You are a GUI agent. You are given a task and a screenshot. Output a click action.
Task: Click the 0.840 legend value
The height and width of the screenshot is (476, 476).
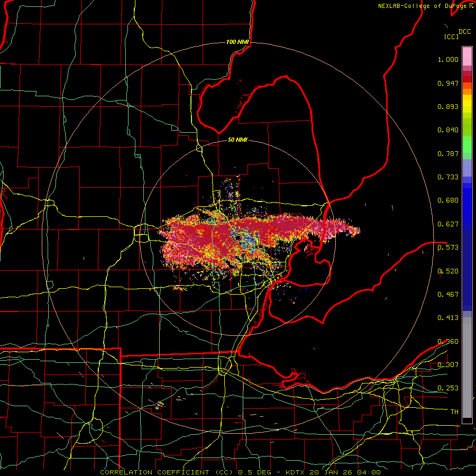448,130
